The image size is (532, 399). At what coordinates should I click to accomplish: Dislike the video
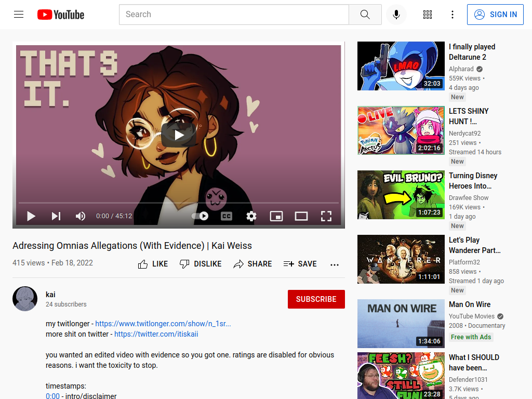click(x=201, y=264)
